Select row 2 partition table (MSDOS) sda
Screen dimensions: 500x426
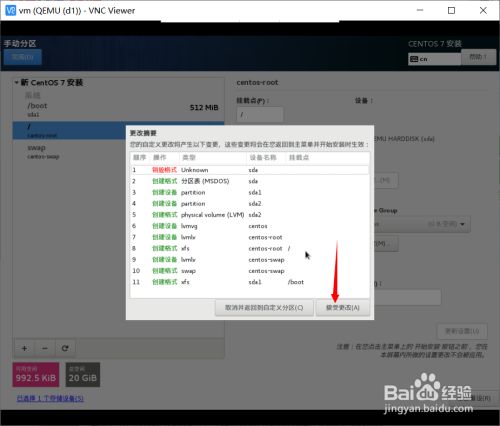click(x=250, y=181)
